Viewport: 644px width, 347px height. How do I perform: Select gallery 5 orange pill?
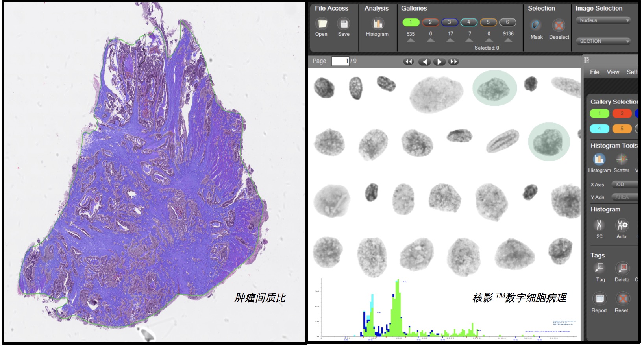point(488,22)
